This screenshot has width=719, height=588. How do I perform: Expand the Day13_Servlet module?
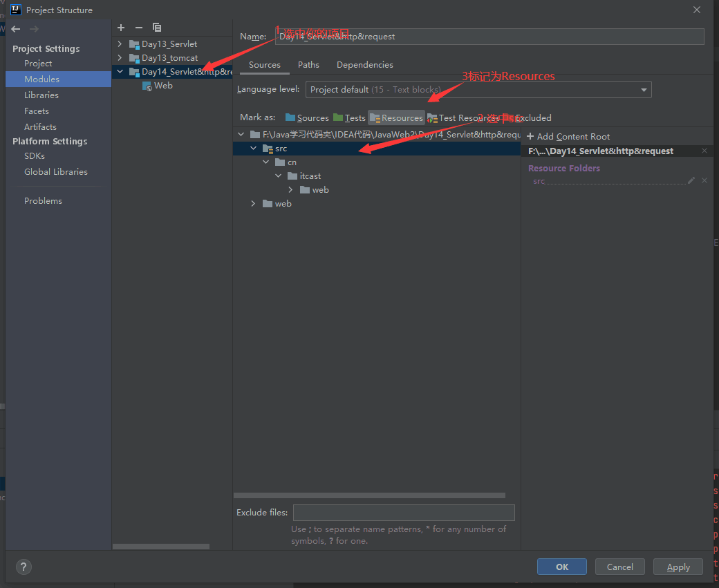pyautogui.click(x=120, y=44)
